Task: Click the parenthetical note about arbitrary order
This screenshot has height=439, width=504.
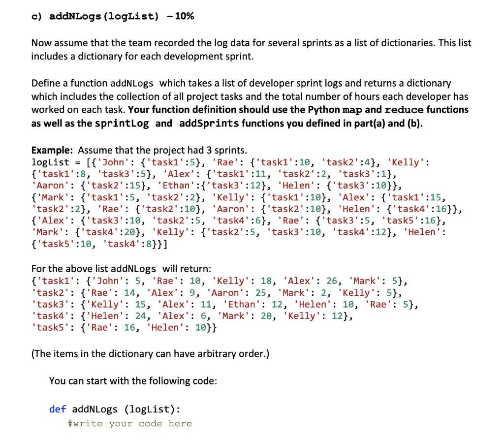Action: coord(150,353)
